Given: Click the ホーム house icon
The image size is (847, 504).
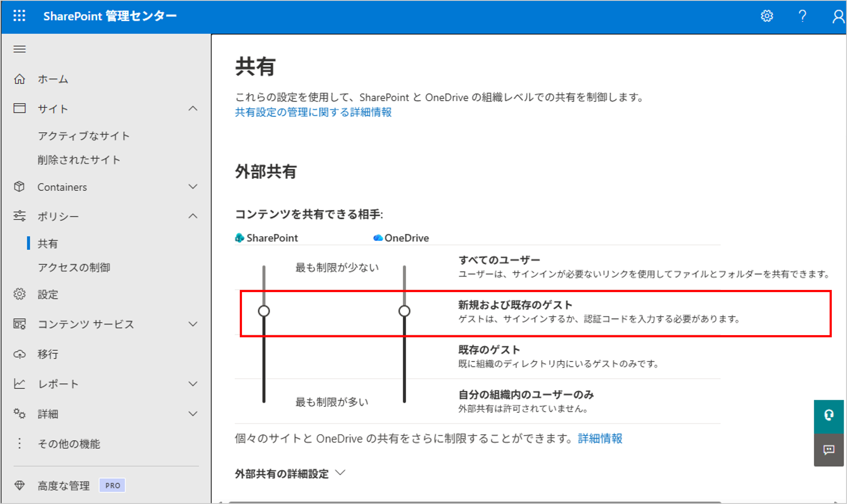Looking at the screenshot, I should 19,79.
